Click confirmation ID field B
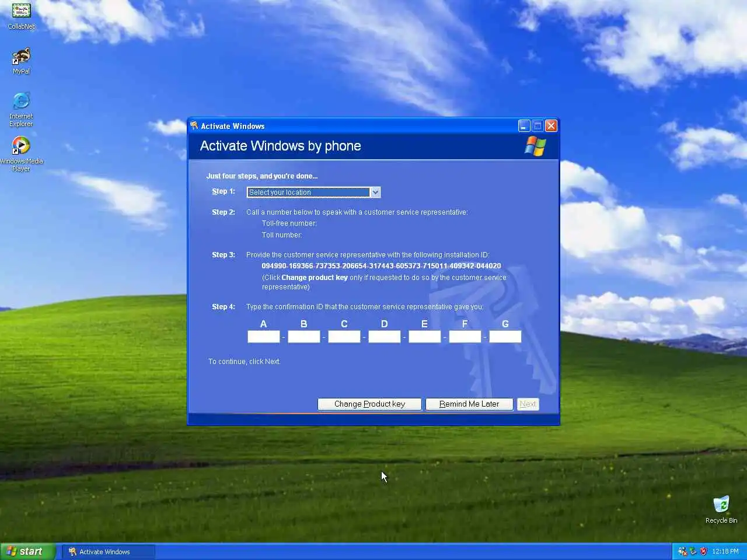 304,337
